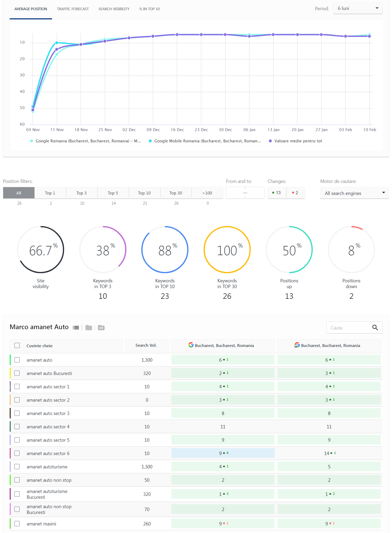This screenshot has height=533, width=392.
Task: Click the Google desktop column icon
Action: pos(191,345)
